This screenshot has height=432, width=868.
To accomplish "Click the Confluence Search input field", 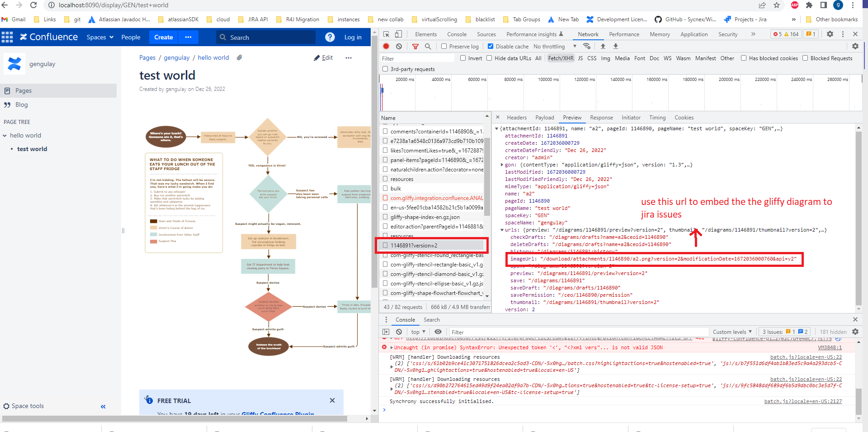I will click(x=265, y=37).
